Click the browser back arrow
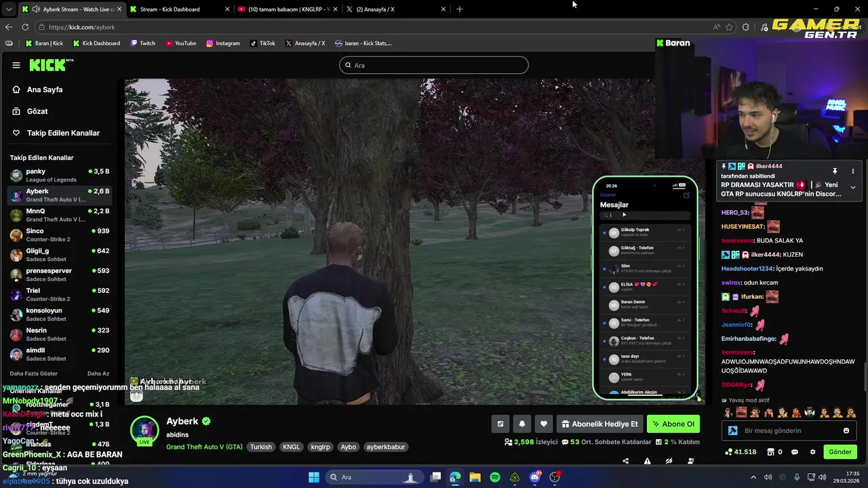The image size is (868, 488). click(9, 27)
